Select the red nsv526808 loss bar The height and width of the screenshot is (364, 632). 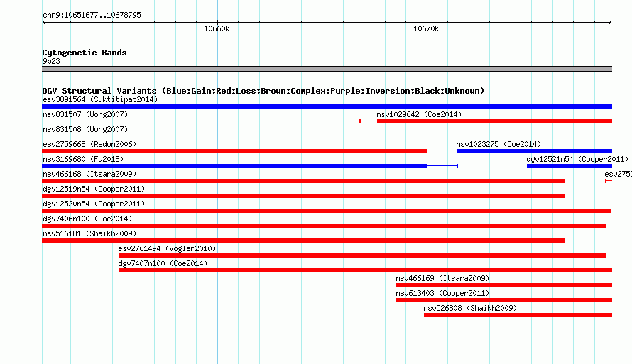point(518,315)
